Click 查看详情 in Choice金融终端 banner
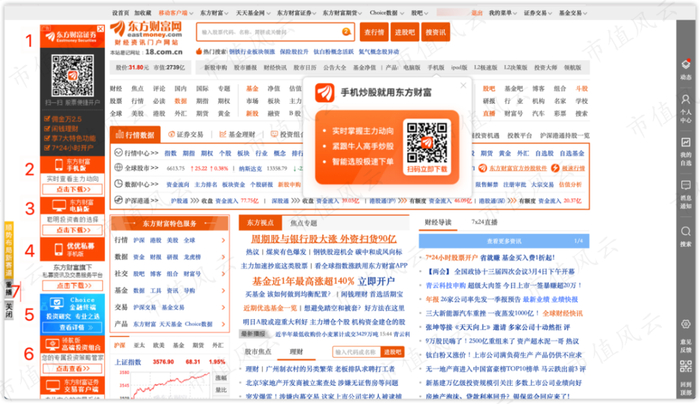700x404 pixels. tap(73, 328)
